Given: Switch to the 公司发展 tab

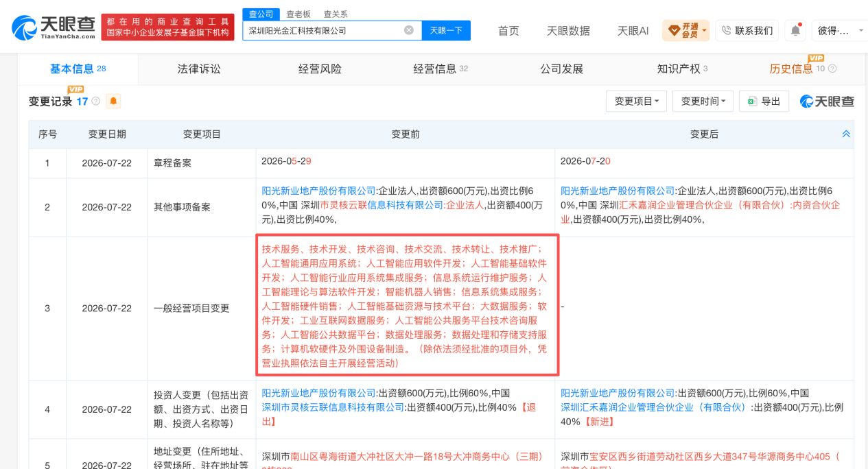Looking at the screenshot, I should pyautogui.click(x=561, y=69).
